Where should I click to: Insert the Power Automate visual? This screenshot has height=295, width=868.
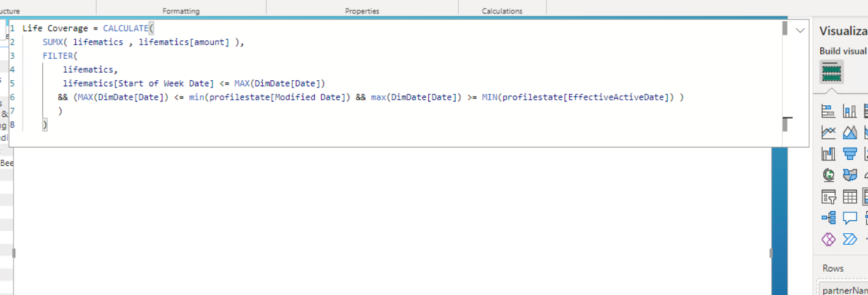(x=850, y=239)
